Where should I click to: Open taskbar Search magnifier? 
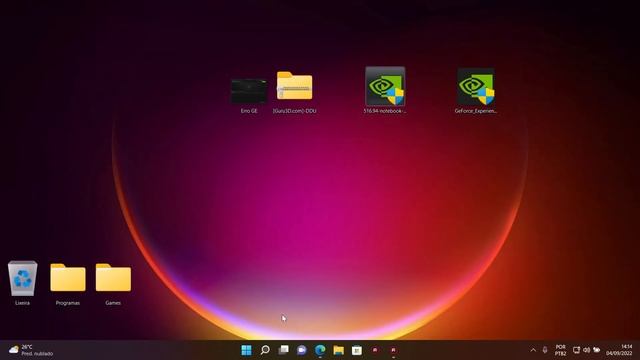[x=265, y=350]
